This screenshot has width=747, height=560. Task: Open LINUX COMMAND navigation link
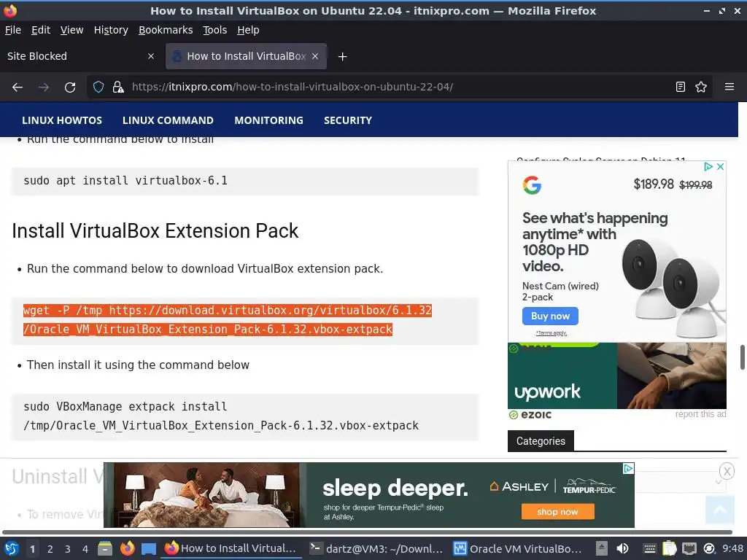[x=168, y=120]
